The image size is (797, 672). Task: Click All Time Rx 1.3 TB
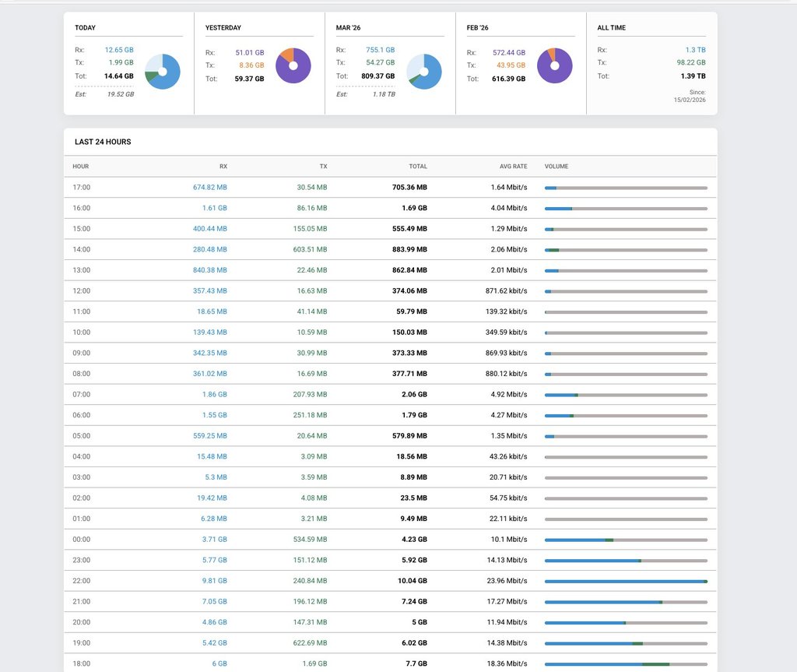coord(695,50)
